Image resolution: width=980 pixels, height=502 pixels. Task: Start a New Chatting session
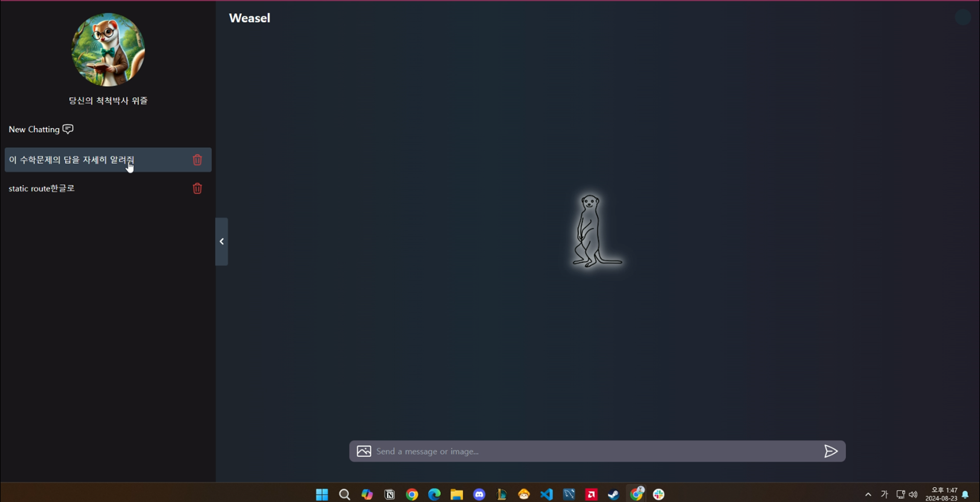click(x=41, y=129)
